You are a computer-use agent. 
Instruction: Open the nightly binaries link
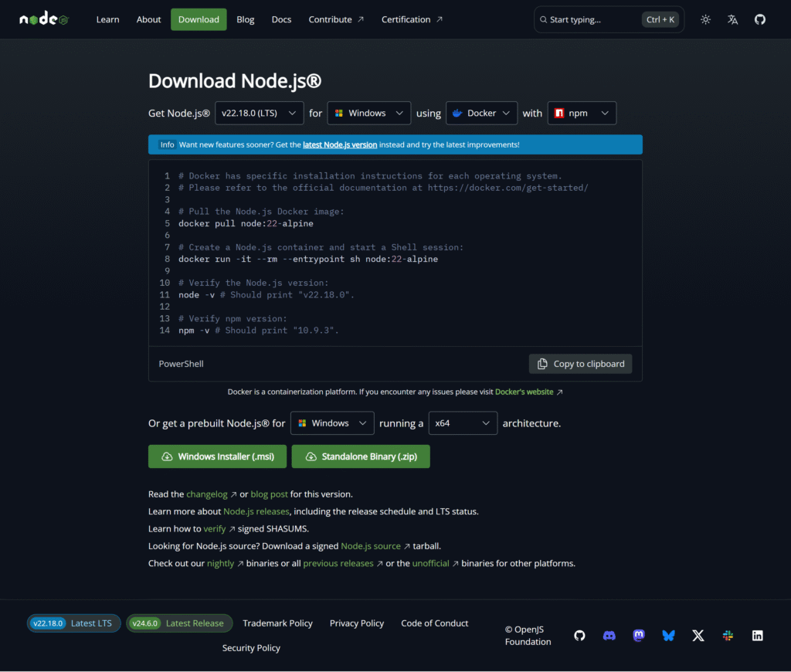click(x=225, y=564)
